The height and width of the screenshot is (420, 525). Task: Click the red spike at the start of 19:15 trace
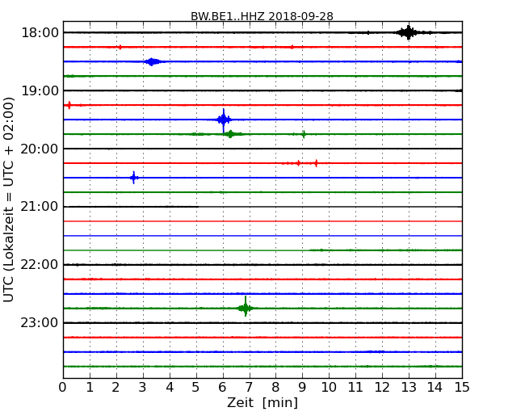(x=69, y=105)
